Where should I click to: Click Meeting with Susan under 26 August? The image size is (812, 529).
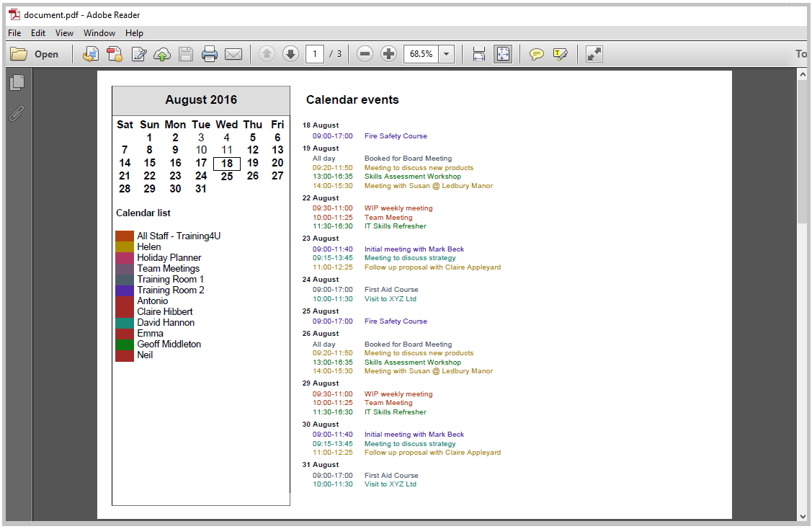pos(428,371)
